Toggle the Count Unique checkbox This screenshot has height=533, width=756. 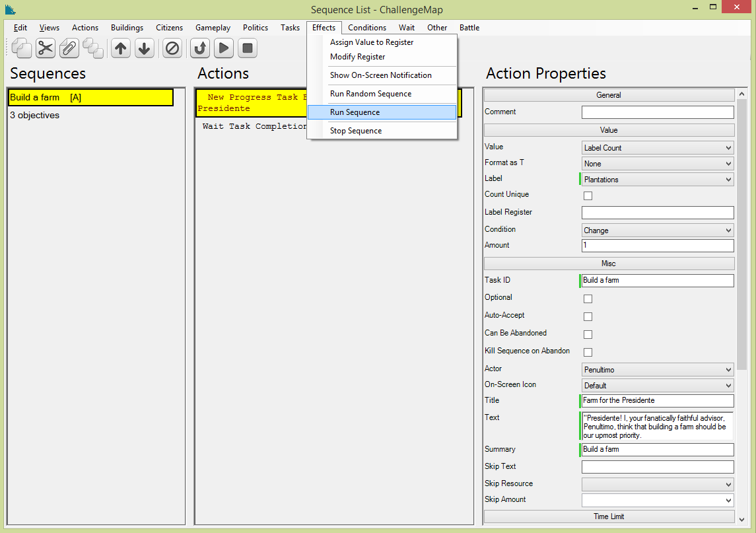tap(588, 196)
